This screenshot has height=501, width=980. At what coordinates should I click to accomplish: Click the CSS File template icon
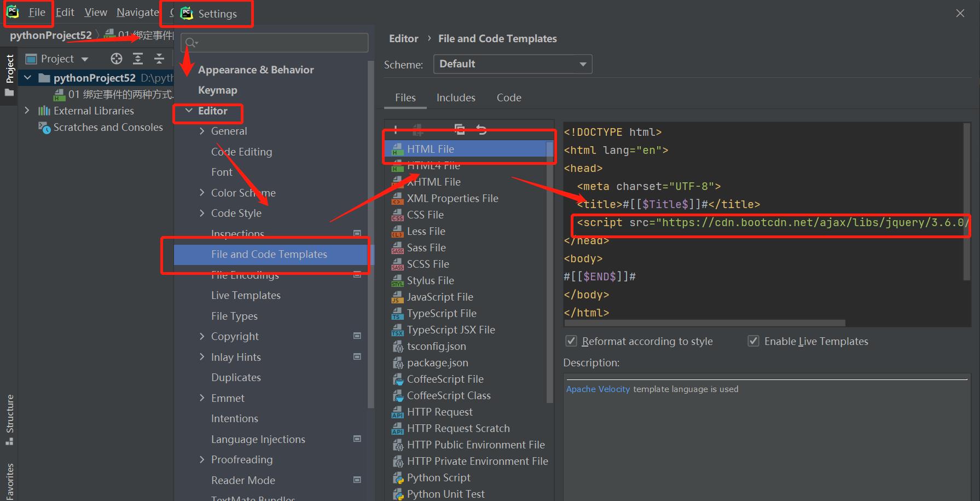pos(398,215)
